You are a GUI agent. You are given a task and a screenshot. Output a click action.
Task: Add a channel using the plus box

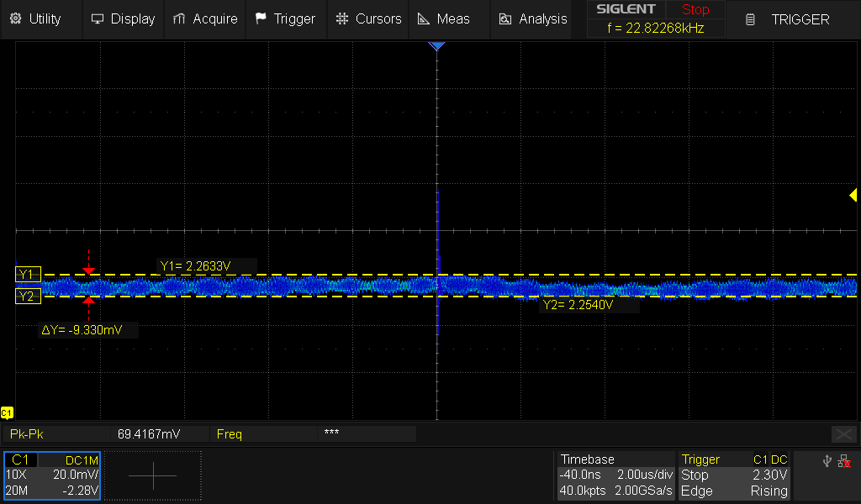pos(153,475)
